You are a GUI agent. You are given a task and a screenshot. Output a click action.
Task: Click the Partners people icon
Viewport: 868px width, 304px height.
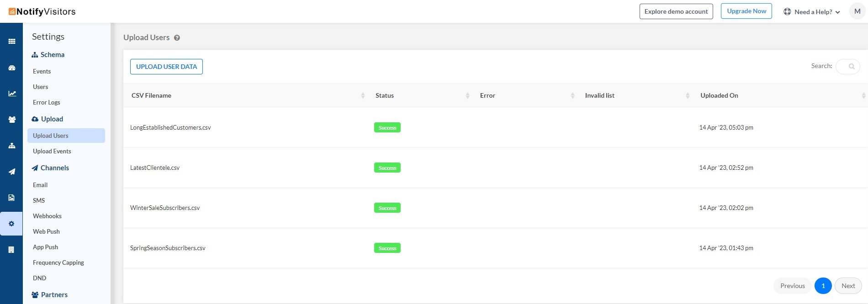click(35, 295)
